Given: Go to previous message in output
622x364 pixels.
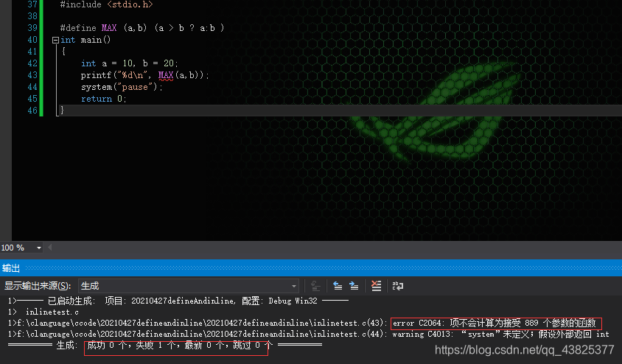Looking at the screenshot, I should pos(338,286).
